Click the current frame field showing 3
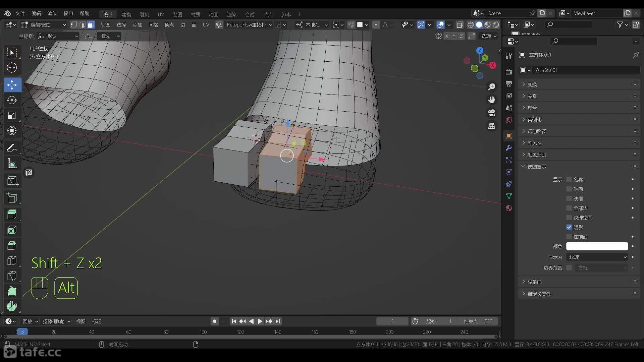Image resolution: width=644 pixels, height=362 pixels. pos(392,321)
